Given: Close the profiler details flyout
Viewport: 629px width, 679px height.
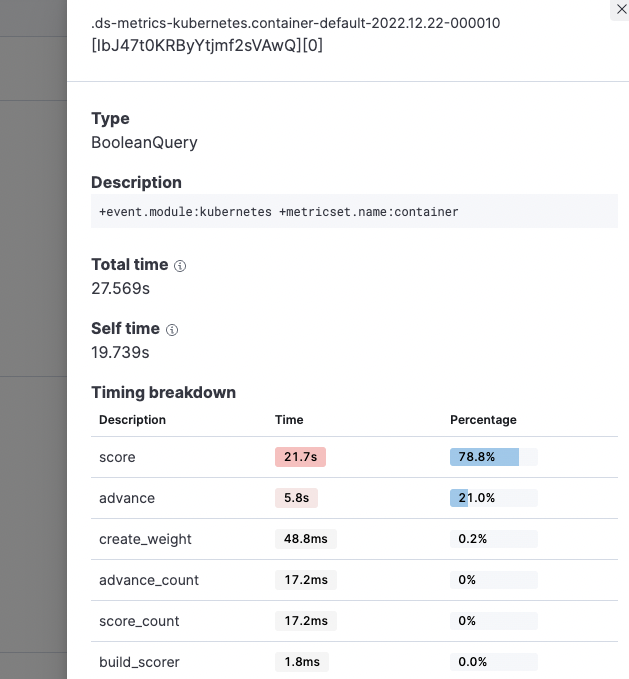Looking at the screenshot, I should coord(619,9).
